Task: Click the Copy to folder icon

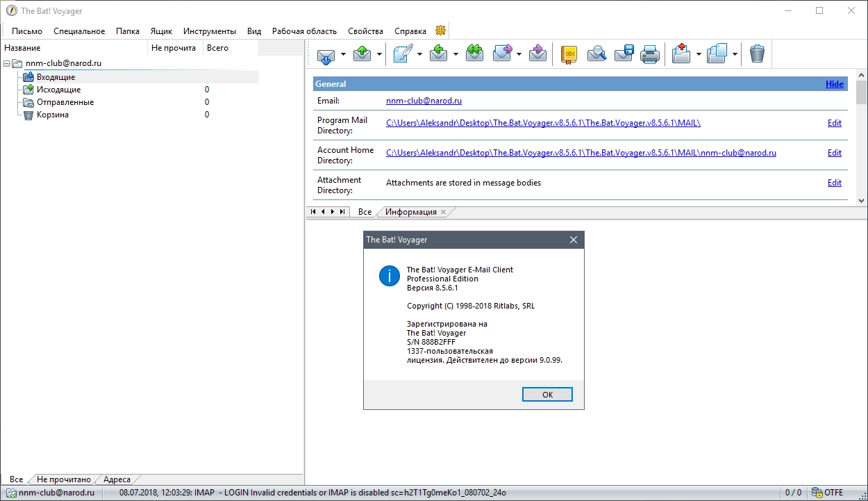Action: coord(717,54)
